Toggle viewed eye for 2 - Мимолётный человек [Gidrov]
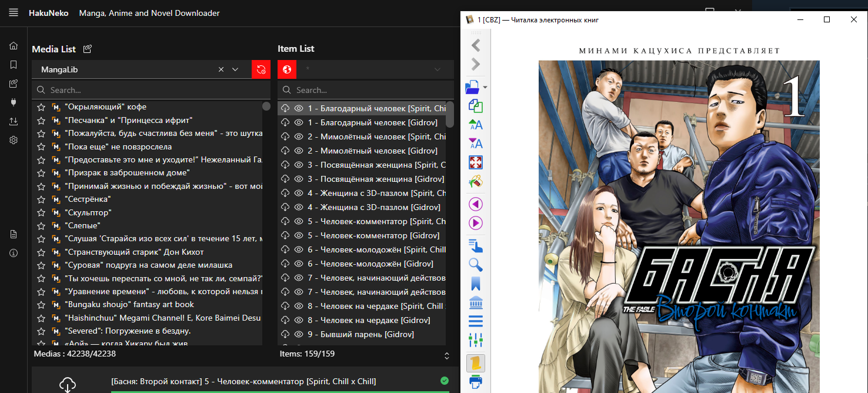868x393 pixels. click(x=299, y=151)
